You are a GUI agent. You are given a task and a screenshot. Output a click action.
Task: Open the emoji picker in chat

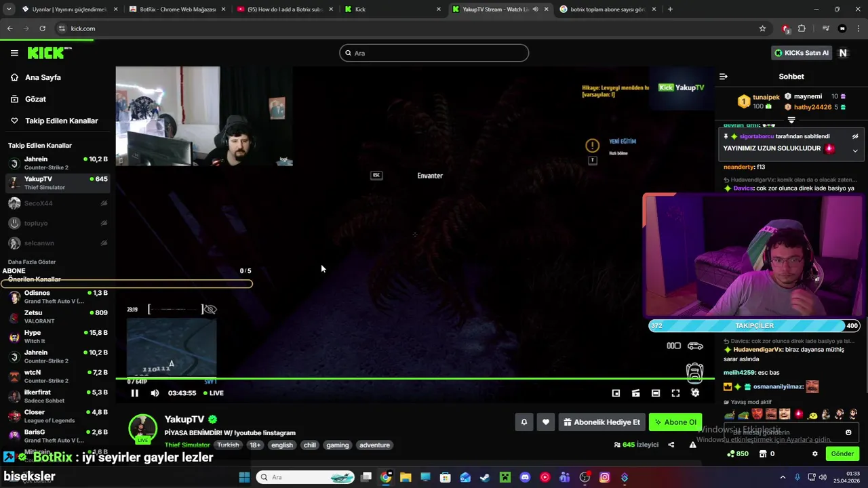(848, 432)
